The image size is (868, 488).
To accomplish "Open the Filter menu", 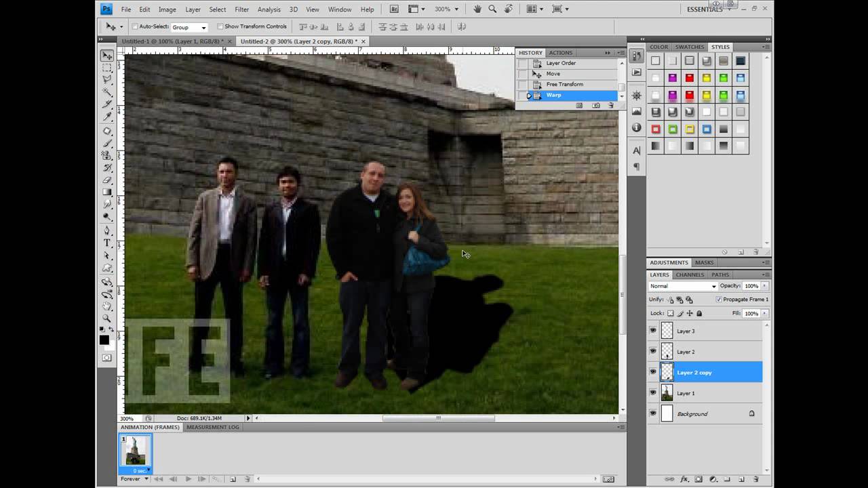I will coord(241,9).
